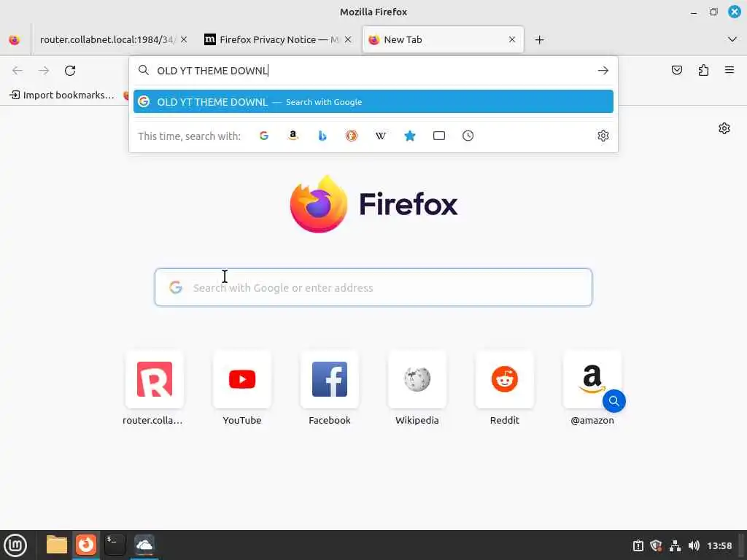This screenshot has height=560, width=747.
Task: Open search settings gear in urlbar dropdown
Action: pos(603,136)
